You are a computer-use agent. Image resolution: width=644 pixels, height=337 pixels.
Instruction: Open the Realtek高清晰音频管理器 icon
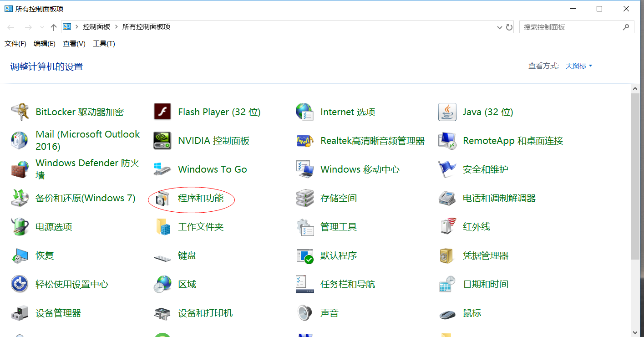[305, 141]
